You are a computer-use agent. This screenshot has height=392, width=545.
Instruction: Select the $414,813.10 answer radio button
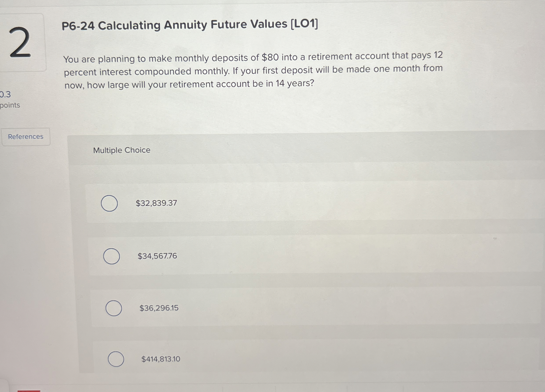pyautogui.click(x=116, y=359)
